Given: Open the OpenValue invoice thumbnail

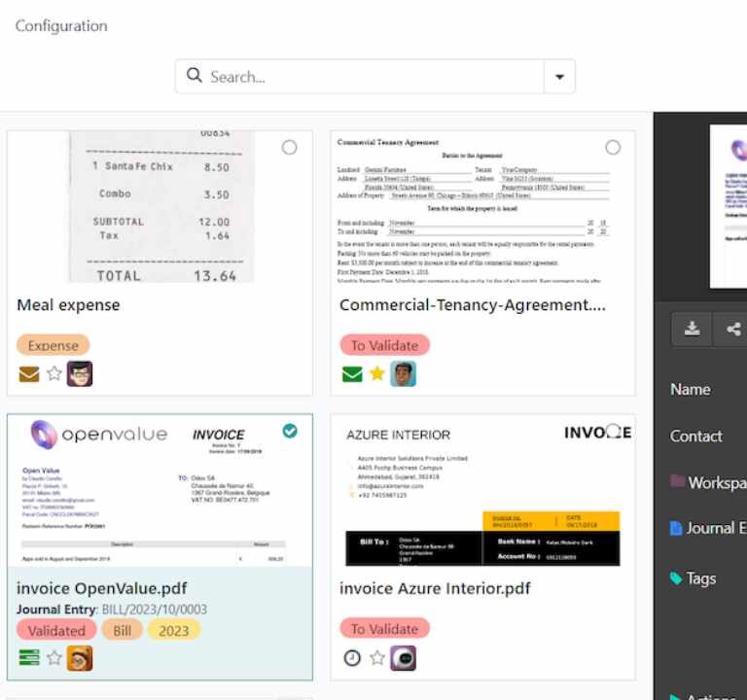Looking at the screenshot, I should click(160, 490).
